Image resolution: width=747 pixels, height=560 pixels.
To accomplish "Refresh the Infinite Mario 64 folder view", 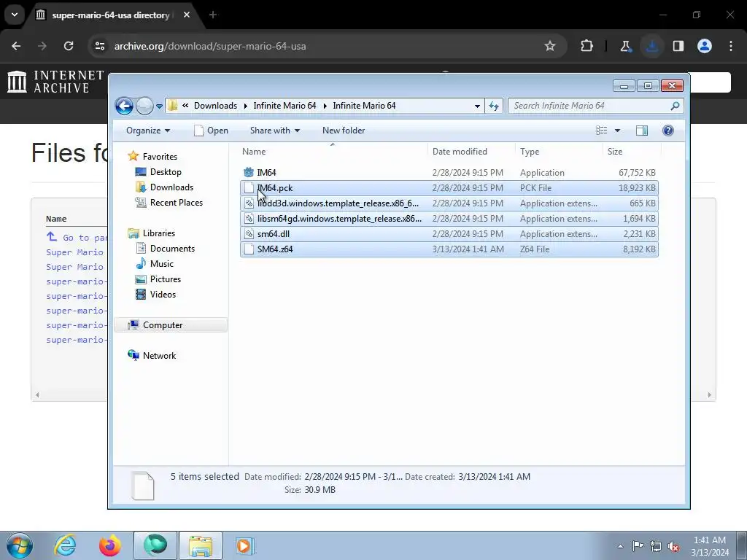I will coord(494,106).
